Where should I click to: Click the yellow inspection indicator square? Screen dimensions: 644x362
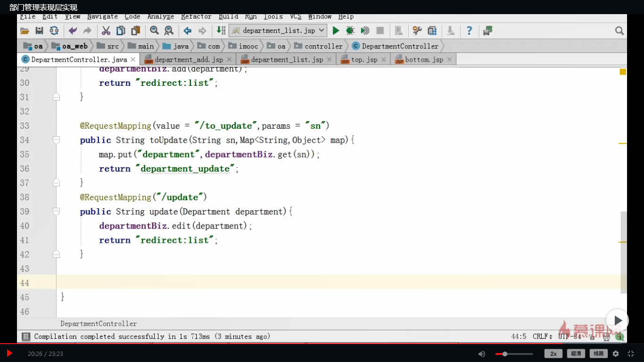623,72
